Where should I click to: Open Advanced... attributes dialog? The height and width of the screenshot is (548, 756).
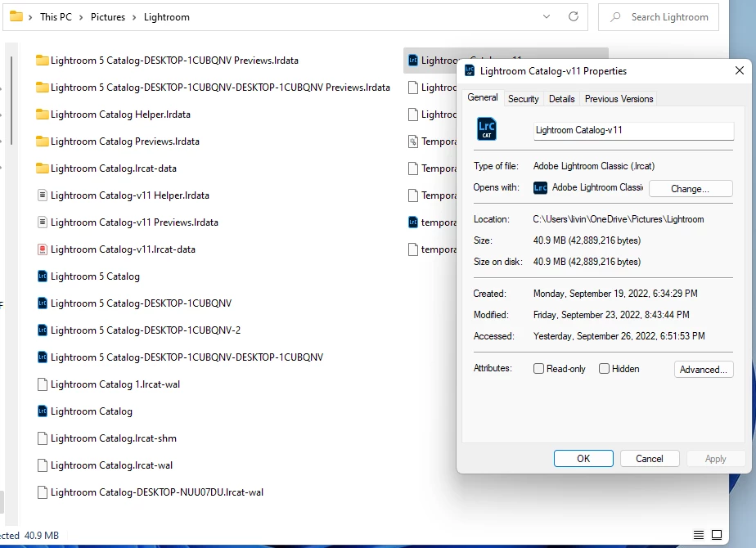click(x=704, y=369)
